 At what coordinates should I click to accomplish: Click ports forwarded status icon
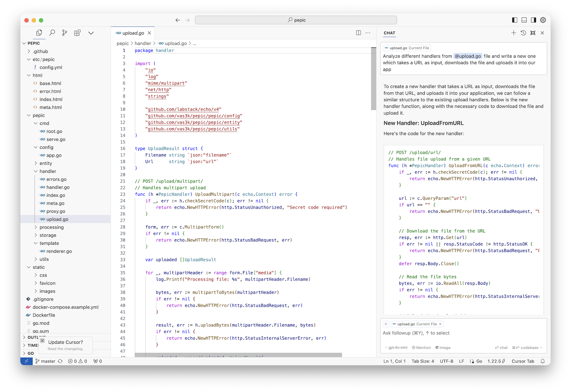98,361
